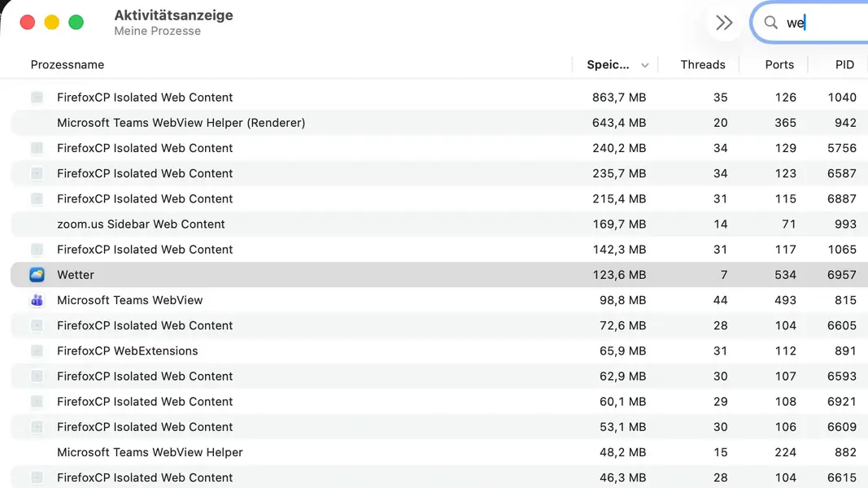Click the 65,9 MB memory value
Viewport: 868px width, 488px height.
tap(623, 351)
